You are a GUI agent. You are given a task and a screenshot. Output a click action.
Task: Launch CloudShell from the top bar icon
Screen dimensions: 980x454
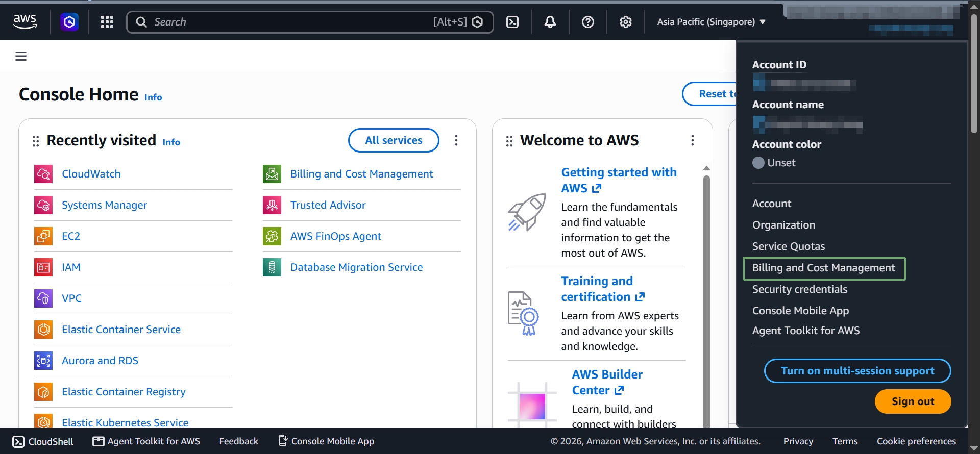point(512,22)
